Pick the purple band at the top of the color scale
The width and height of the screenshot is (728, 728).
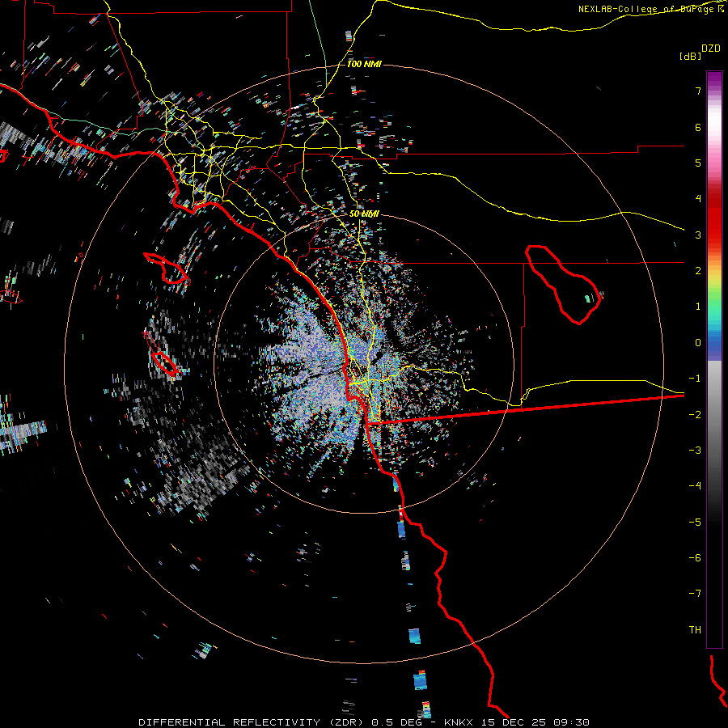point(714,79)
